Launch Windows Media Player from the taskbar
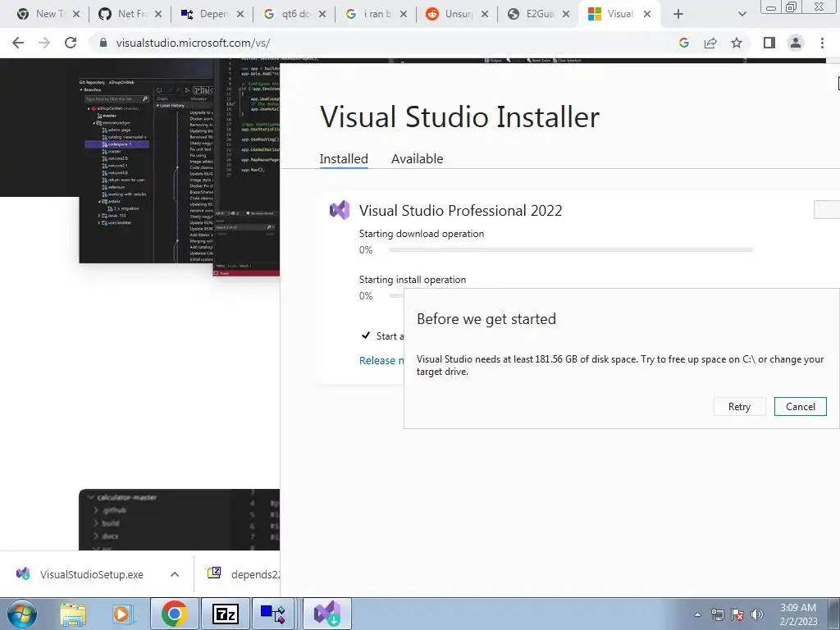The height and width of the screenshot is (630, 840). pyautogui.click(x=121, y=614)
